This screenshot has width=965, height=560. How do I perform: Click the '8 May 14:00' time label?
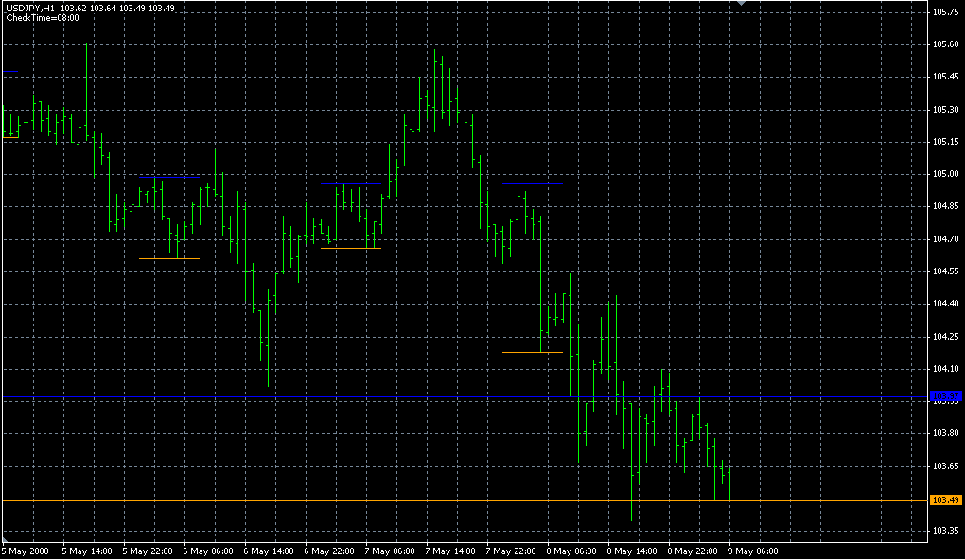(632, 551)
